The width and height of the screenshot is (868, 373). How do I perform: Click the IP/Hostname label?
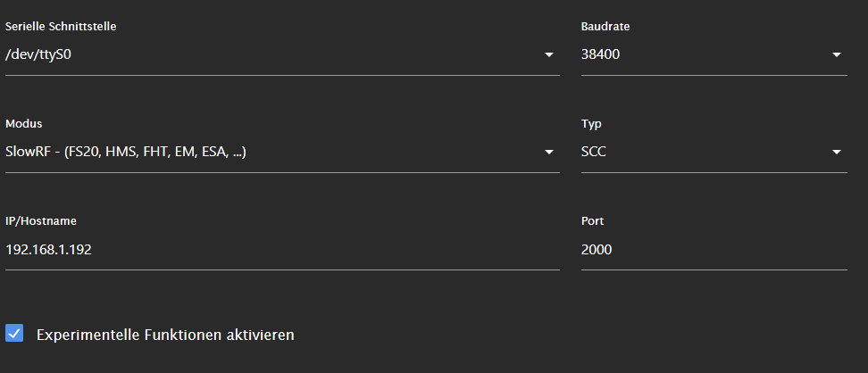pyautogui.click(x=41, y=220)
